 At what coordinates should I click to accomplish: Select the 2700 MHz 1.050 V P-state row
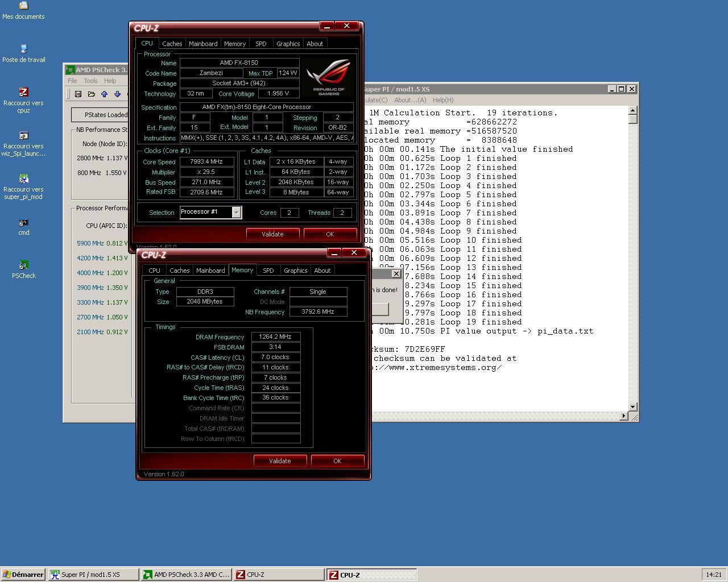[102, 317]
